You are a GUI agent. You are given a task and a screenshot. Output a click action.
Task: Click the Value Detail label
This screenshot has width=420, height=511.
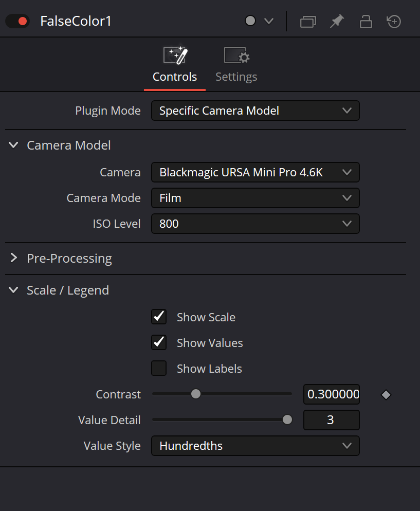pyautogui.click(x=109, y=420)
